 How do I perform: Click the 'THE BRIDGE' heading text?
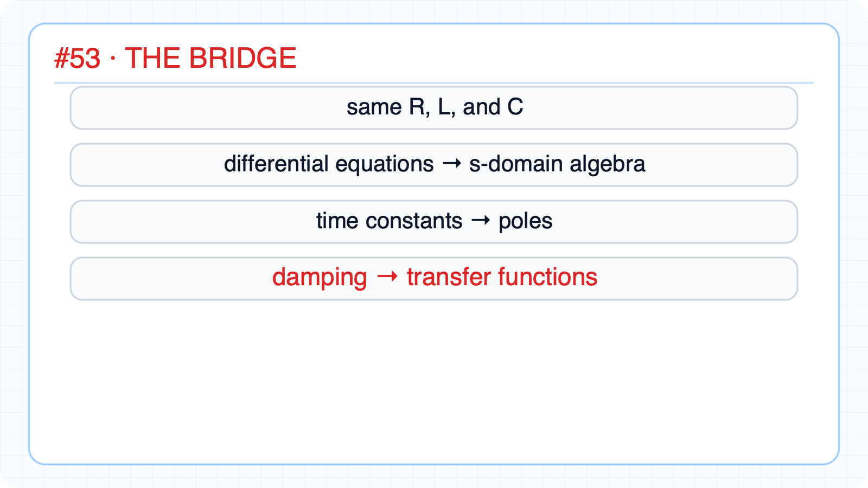(210, 58)
